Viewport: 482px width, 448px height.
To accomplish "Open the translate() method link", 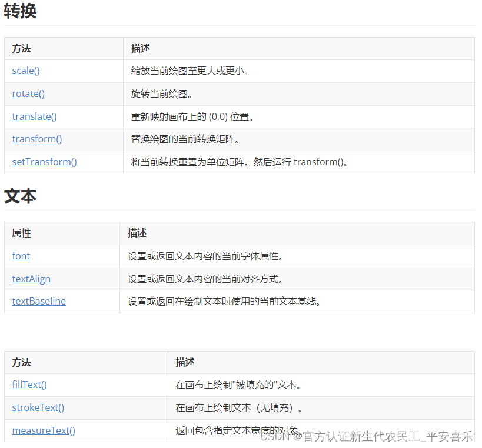I will coord(34,116).
